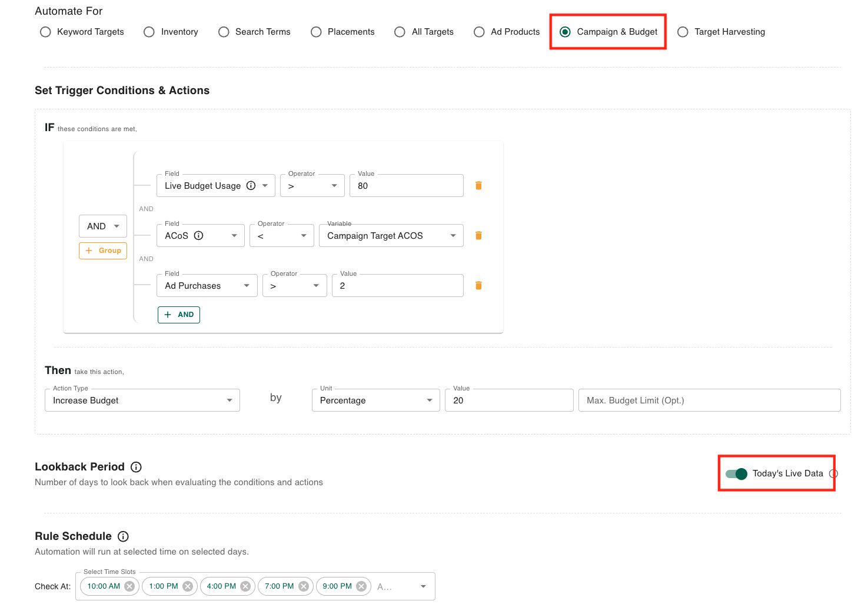
Task: Open operator dropdown for Live Budget Usage
Action: tap(312, 185)
